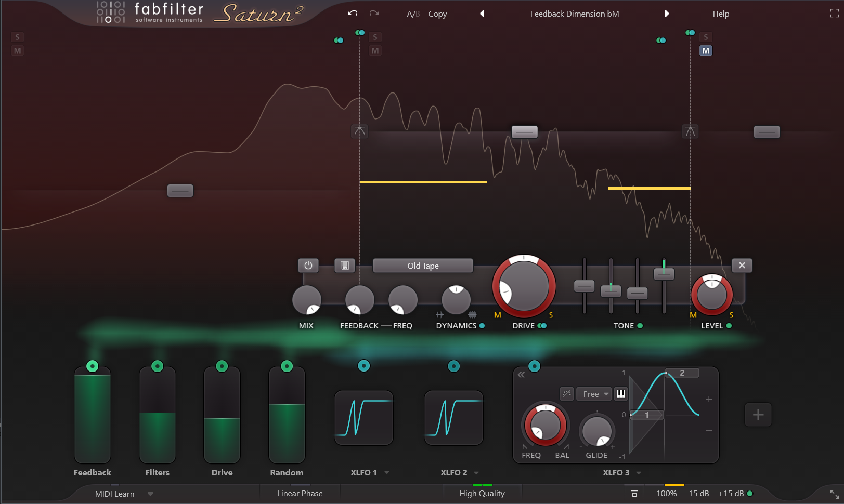Click the Help menu

click(721, 14)
